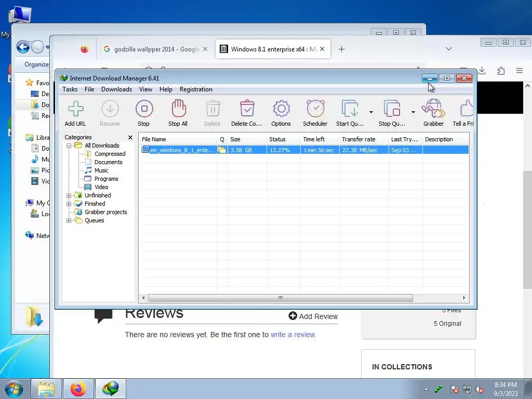532x399 pixels.
Task: Open the File menu in IDM
Action: coord(89,89)
